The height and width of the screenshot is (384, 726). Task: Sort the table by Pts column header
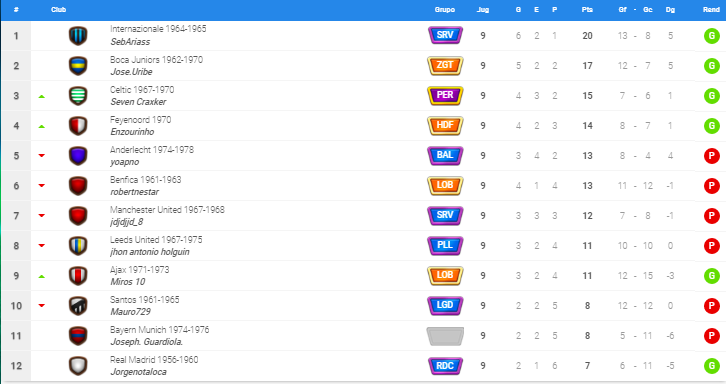click(x=587, y=10)
